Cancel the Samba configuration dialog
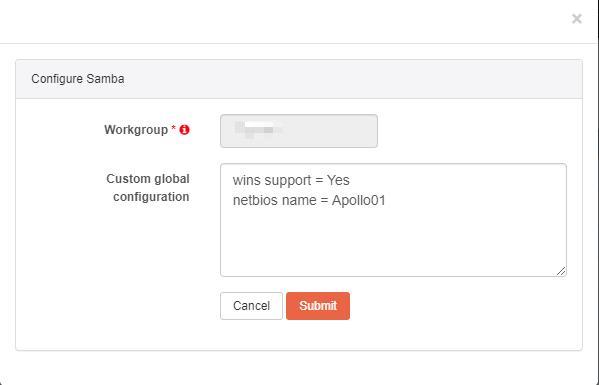599x385 pixels. pyautogui.click(x=251, y=306)
